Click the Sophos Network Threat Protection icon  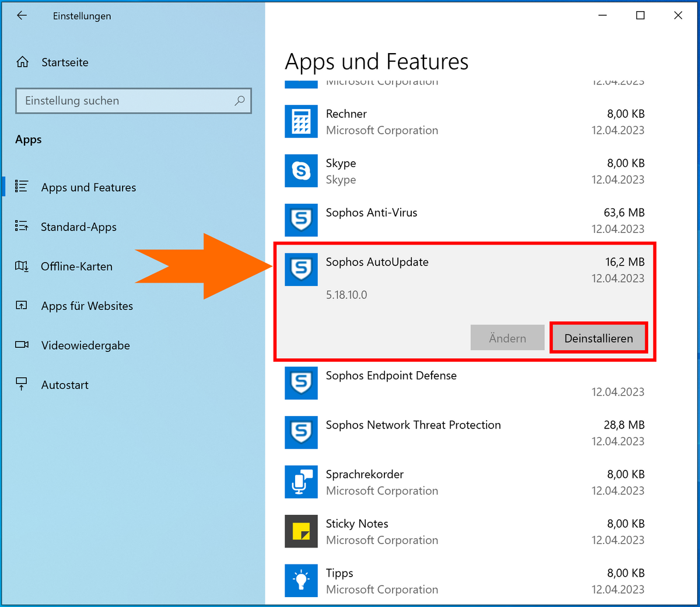pyautogui.click(x=301, y=432)
